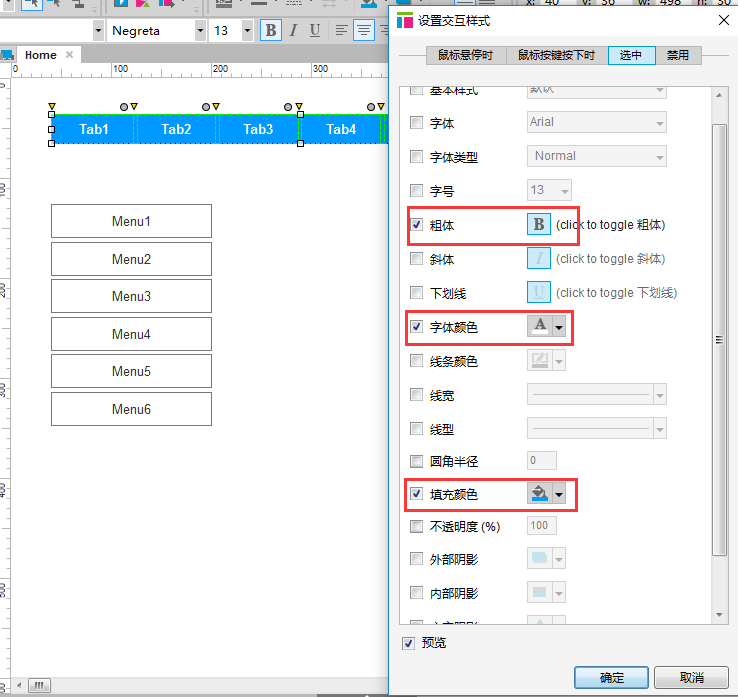This screenshot has width=738, height=697.
Task: Open fill color bucket picker
Action: point(540,494)
